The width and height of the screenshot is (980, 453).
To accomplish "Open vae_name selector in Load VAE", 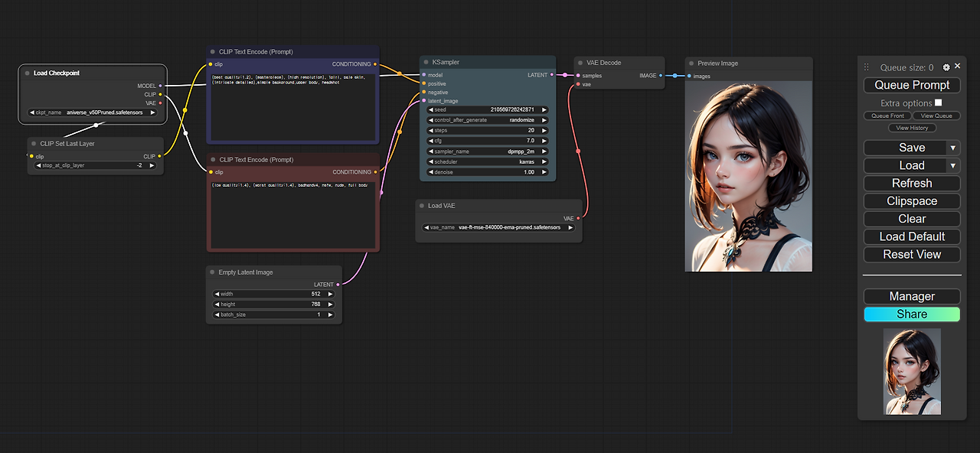I will pyautogui.click(x=498, y=227).
